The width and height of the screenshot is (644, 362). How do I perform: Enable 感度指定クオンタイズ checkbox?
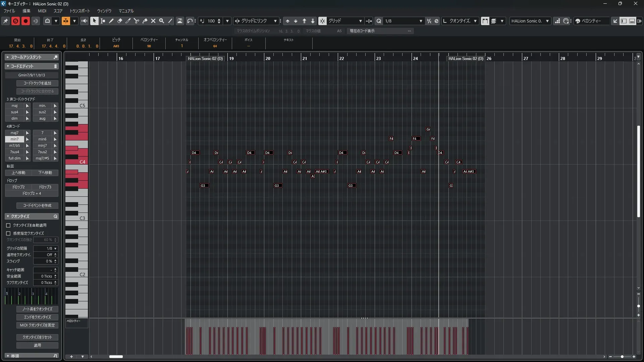[8, 233]
